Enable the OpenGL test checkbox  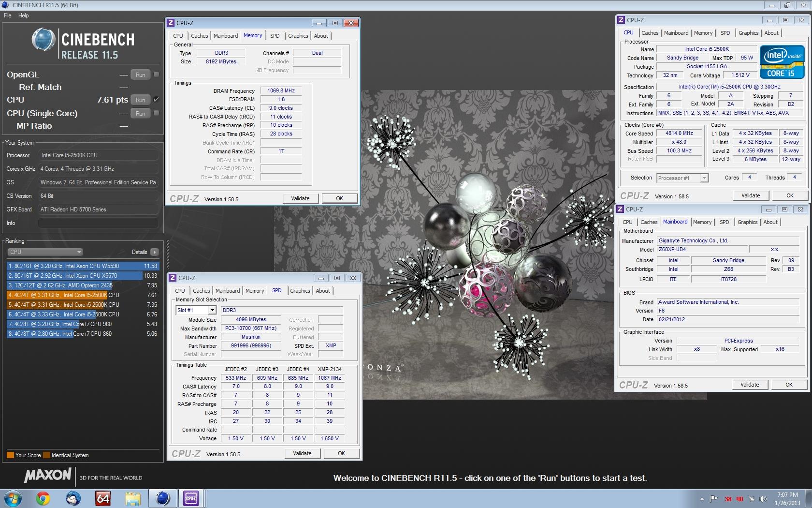coord(156,75)
